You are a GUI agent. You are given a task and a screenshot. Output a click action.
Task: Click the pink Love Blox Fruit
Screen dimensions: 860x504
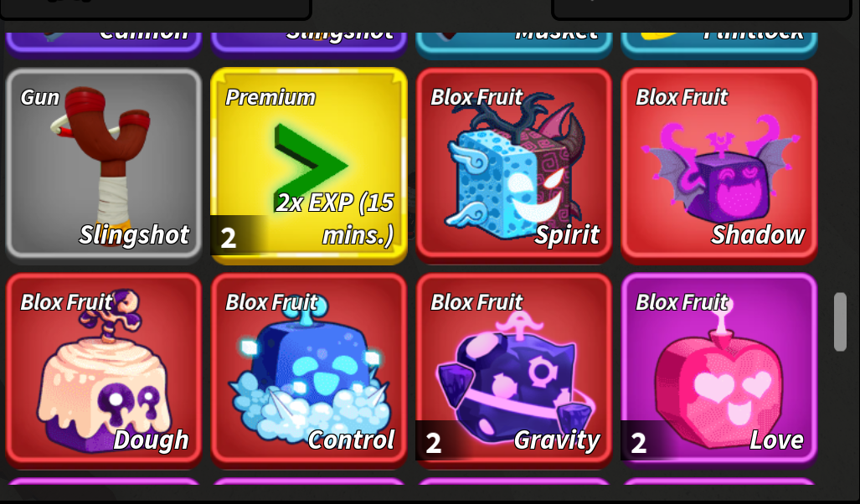[x=719, y=369]
